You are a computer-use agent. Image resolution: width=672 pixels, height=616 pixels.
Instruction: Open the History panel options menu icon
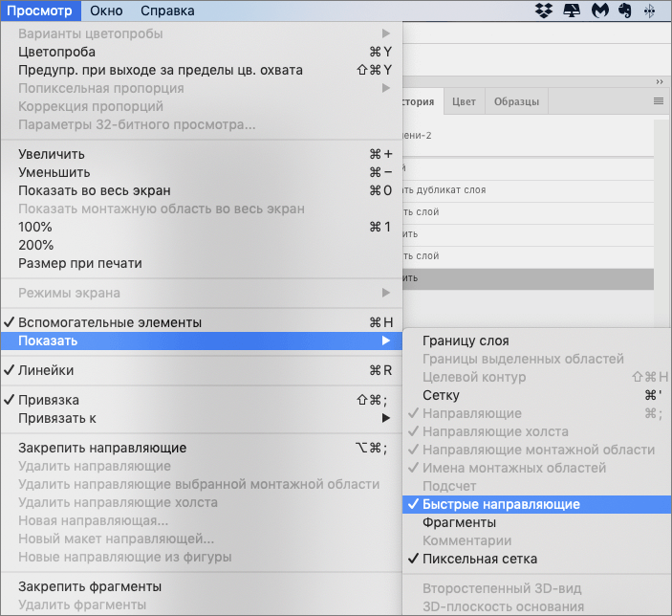point(659,100)
